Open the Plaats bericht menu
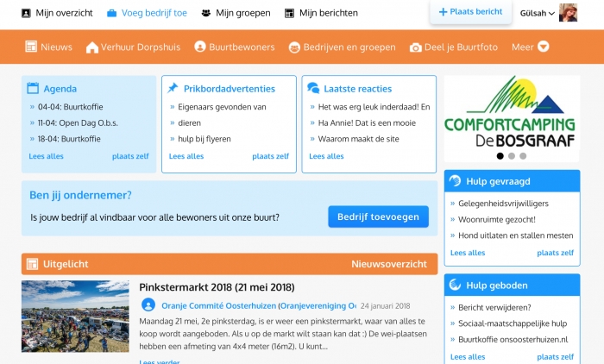The width and height of the screenshot is (604, 364). click(x=470, y=12)
